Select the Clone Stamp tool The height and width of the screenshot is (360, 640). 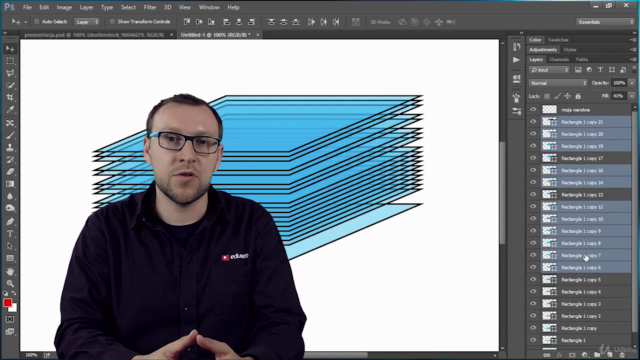pos(10,147)
